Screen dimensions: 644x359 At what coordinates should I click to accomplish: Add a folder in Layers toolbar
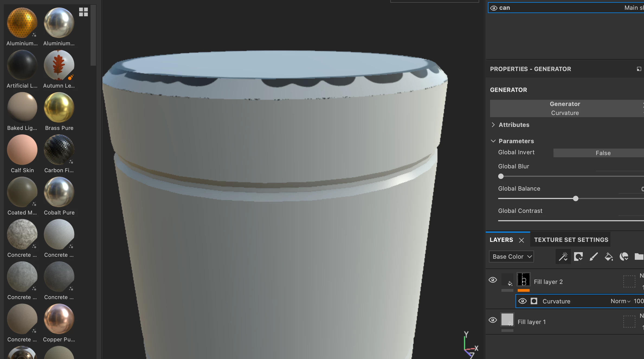(x=639, y=257)
